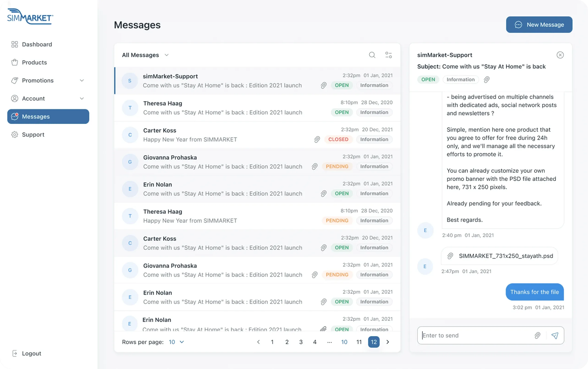Viewport: 588px width, 369px height.
Task: Click the CLOSED status badge on Carter Koss row
Action: point(338,139)
